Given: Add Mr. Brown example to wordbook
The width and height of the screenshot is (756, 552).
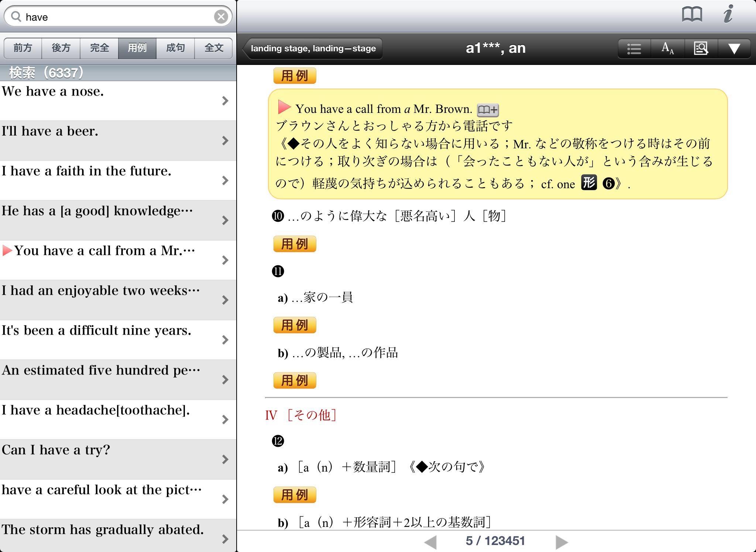Looking at the screenshot, I should [488, 110].
